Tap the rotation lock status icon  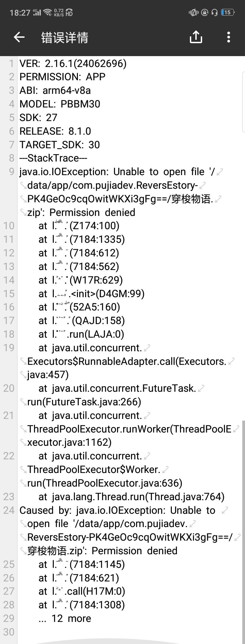pyautogui.click(x=205, y=13)
